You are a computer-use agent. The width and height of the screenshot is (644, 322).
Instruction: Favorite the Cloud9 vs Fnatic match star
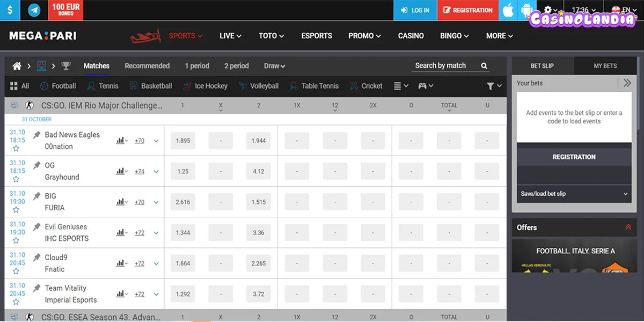[16, 271]
